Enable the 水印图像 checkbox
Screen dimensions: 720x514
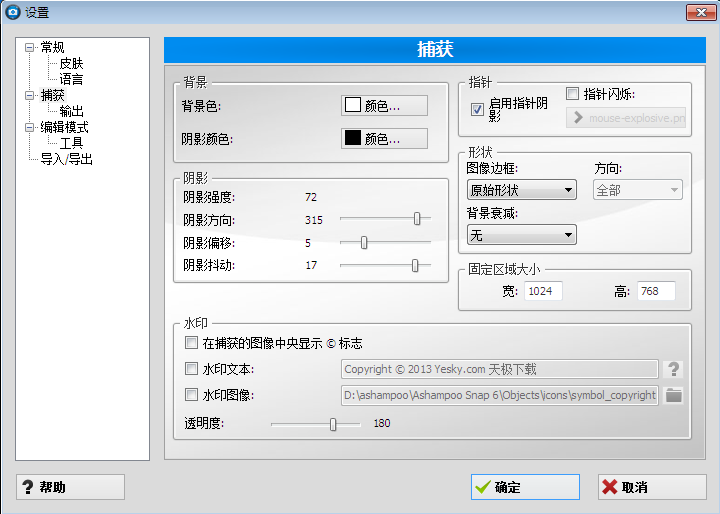tap(191, 395)
